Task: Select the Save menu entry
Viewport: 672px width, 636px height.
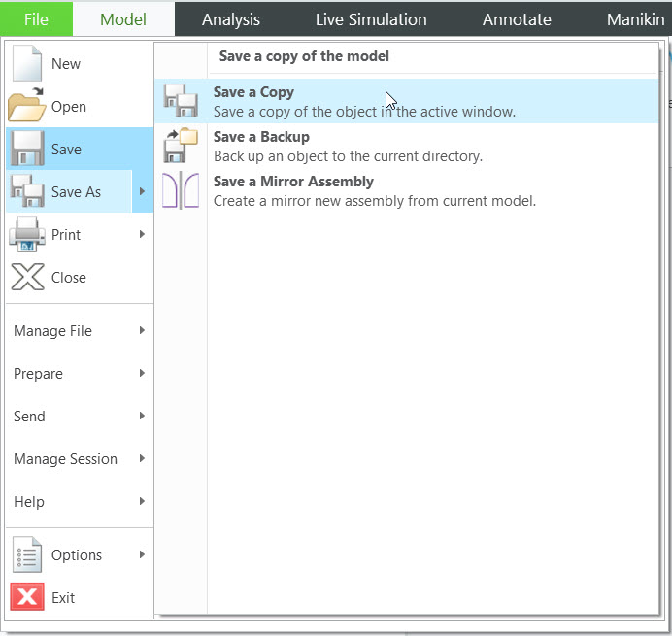Action: 80,149
